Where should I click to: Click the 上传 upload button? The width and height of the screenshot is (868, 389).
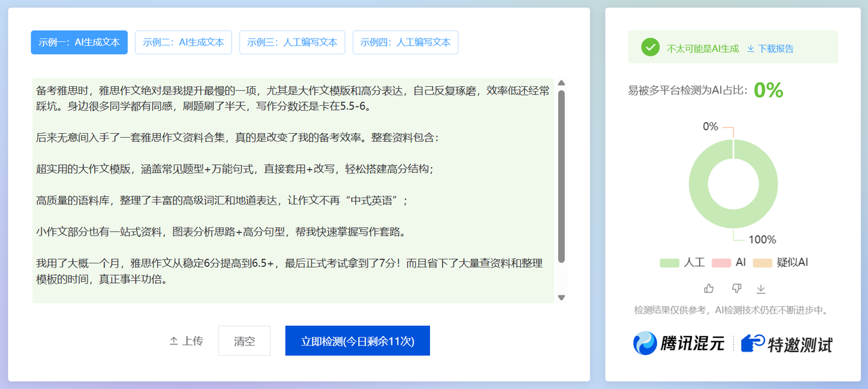pyautogui.click(x=186, y=341)
